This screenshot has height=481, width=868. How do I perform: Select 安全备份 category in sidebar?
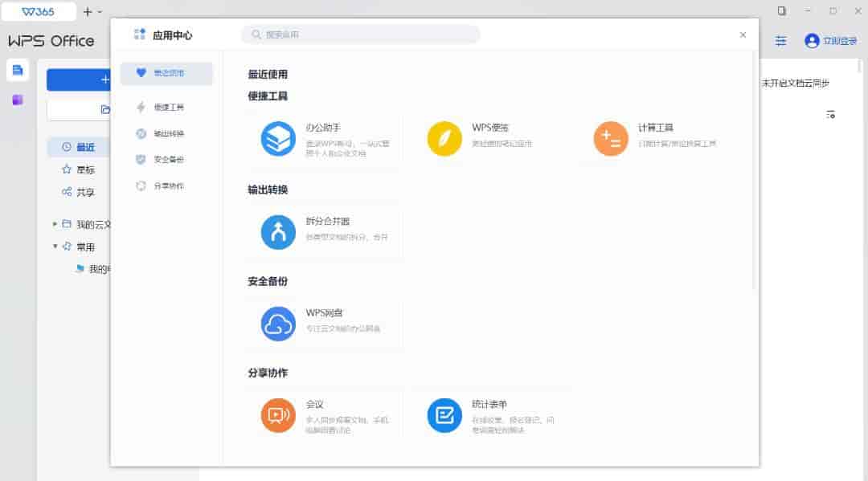tap(167, 159)
